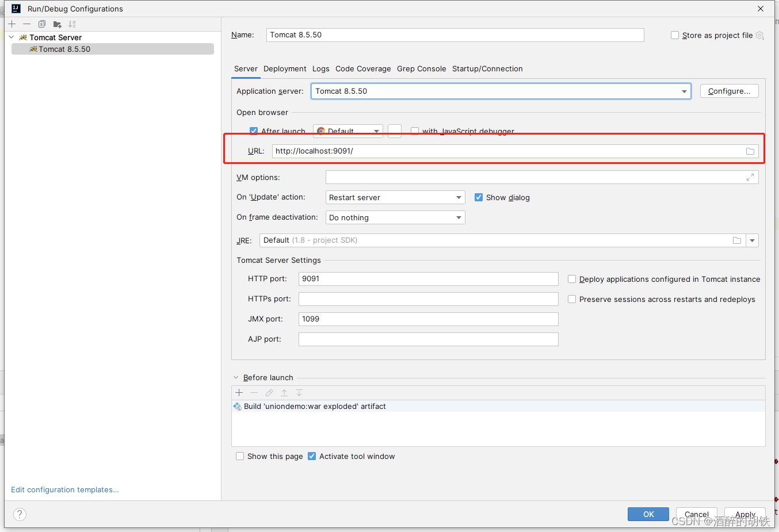Open the Logs tab
Viewport: 779px width, 532px height.
[x=321, y=68]
